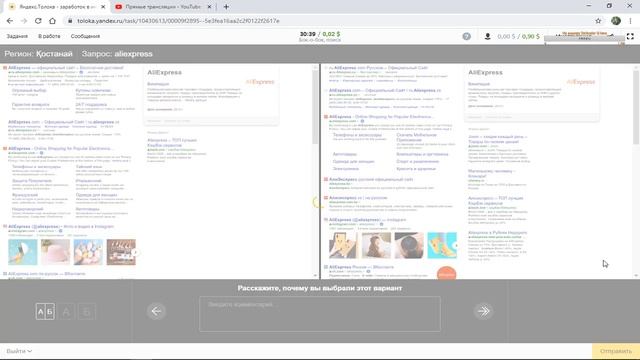Open the blue map-like thumbnail in the right panel

click(x=442, y=245)
